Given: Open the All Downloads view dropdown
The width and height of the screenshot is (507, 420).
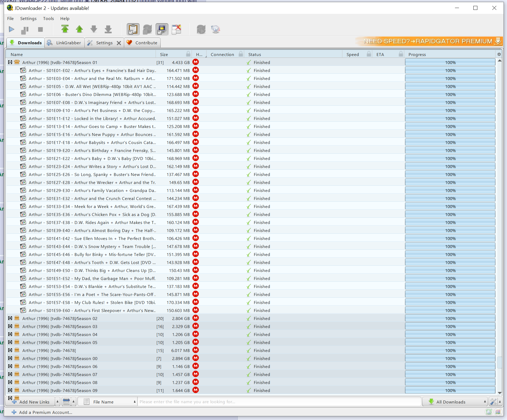Looking at the screenshot, I should pos(455,402).
